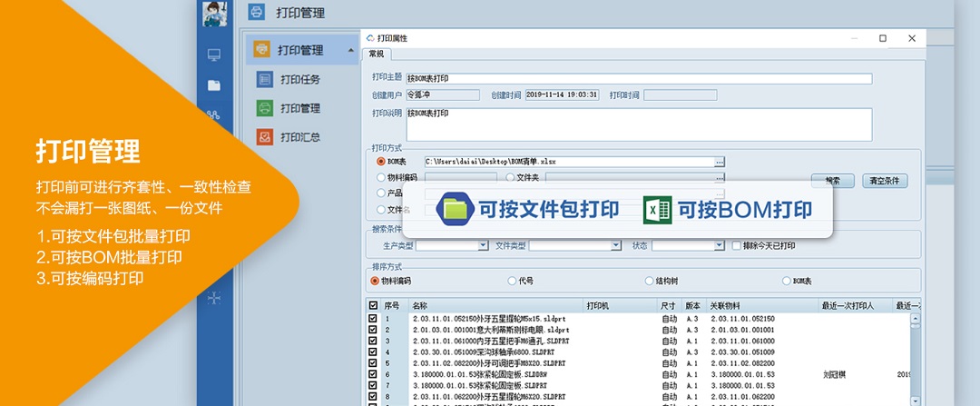
Task: Toggle the checkbox for row 5
Action: (373, 363)
